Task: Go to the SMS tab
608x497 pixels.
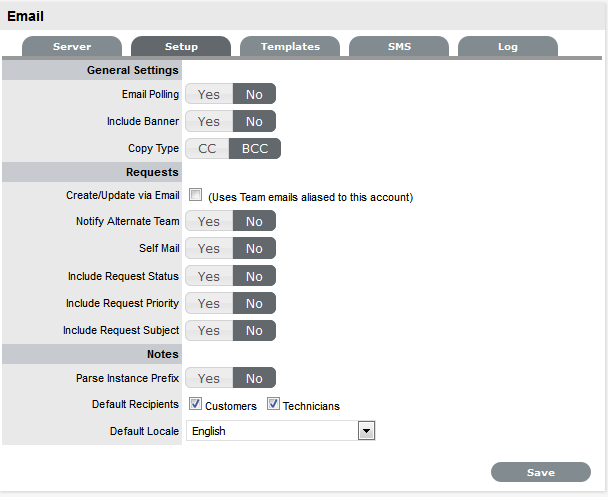Action: tap(399, 47)
